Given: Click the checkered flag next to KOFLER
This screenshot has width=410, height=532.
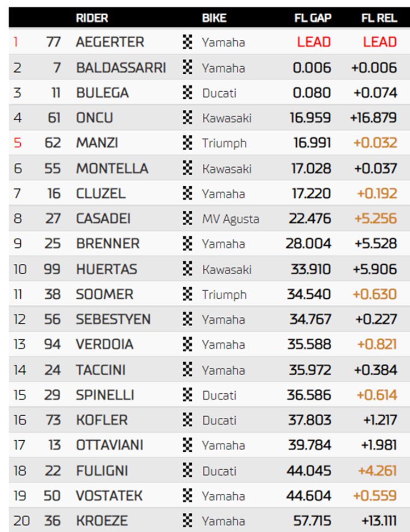Looking at the screenshot, I should point(188,420).
